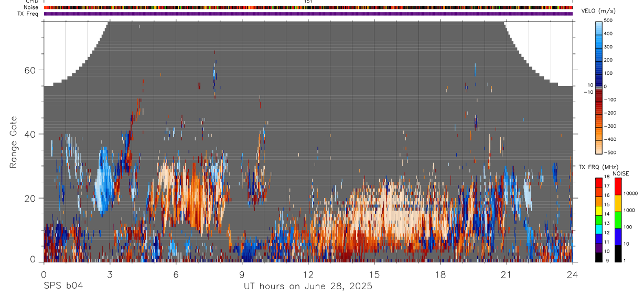Click the 'SPS b04' radar label
The image size is (644, 297).
[x=63, y=286]
